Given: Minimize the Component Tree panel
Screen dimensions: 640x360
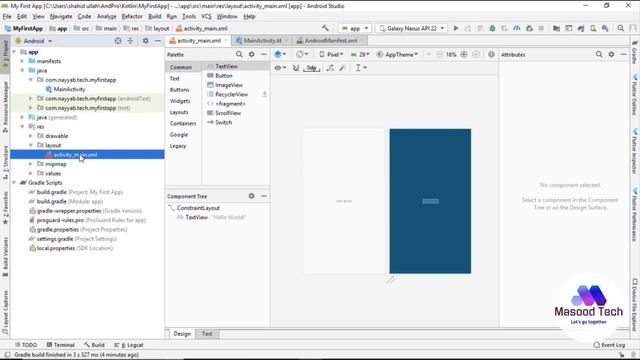Looking at the screenshot, I should point(264,196).
